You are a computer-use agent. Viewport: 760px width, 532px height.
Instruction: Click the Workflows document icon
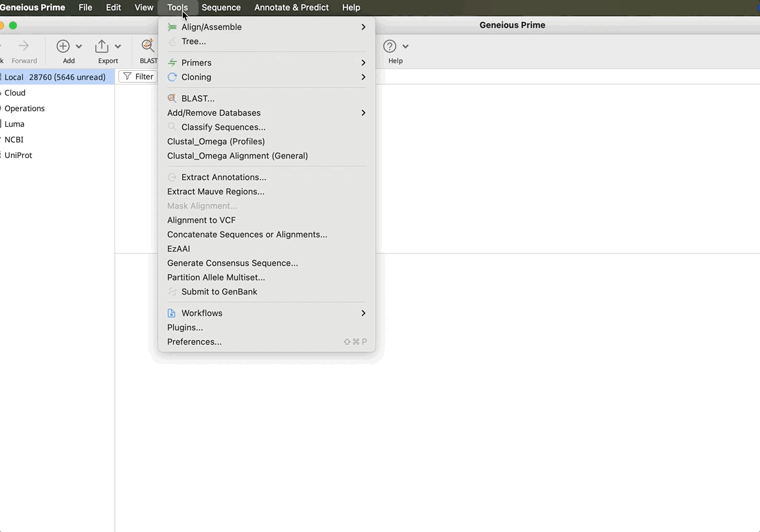(x=172, y=313)
